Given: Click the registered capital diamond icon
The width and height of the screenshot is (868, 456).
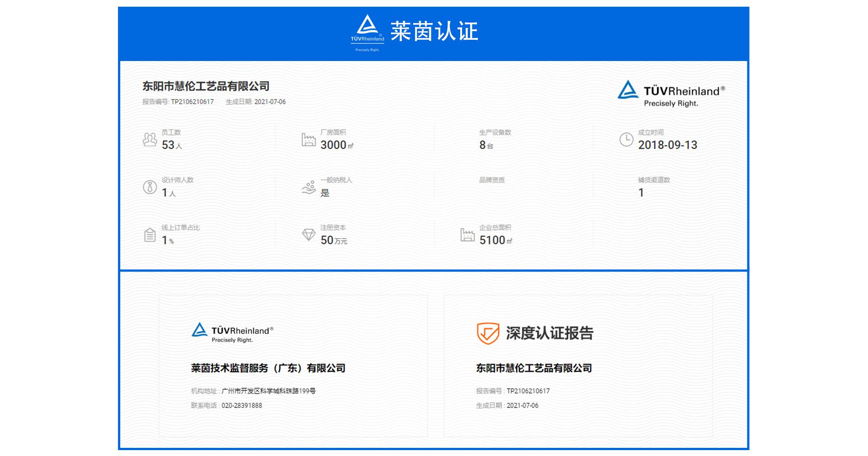Looking at the screenshot, I should pyautogui.click(x=308, y=235).
